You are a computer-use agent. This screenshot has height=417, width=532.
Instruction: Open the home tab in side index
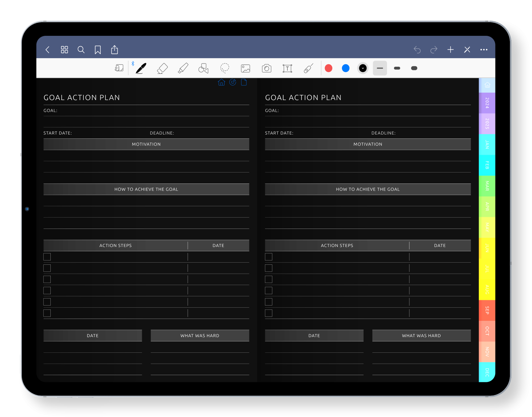[487, 85]
